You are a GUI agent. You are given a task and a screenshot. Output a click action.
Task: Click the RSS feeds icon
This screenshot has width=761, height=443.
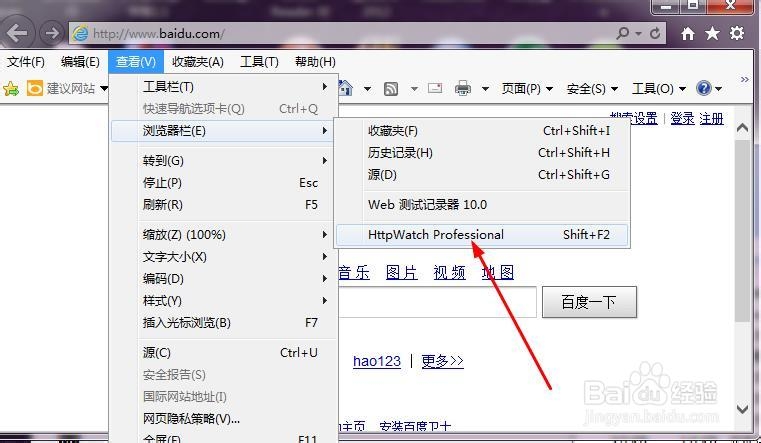click(x=391, y=89)
